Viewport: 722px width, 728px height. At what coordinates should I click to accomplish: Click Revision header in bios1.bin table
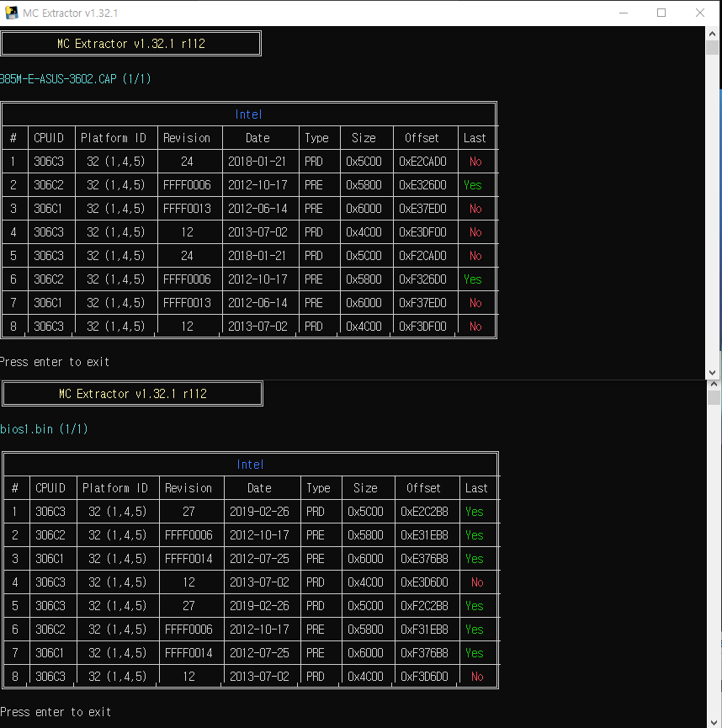tap(188, 488)
